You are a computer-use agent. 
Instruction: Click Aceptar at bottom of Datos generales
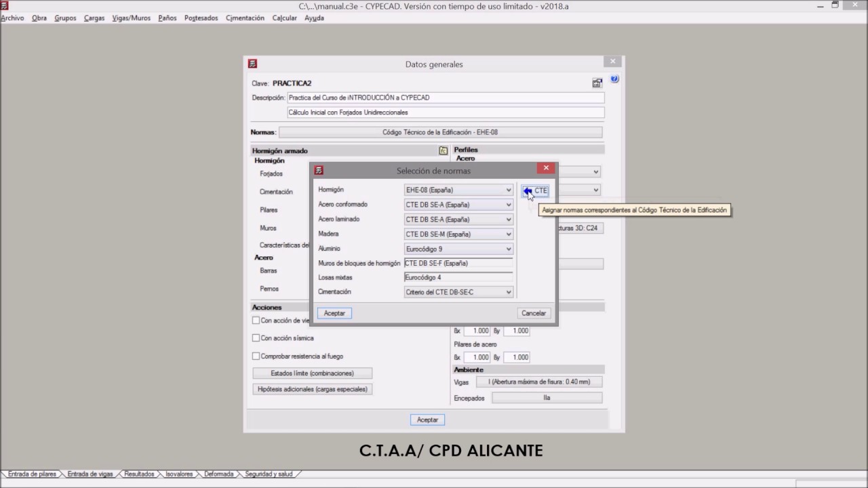427,420
